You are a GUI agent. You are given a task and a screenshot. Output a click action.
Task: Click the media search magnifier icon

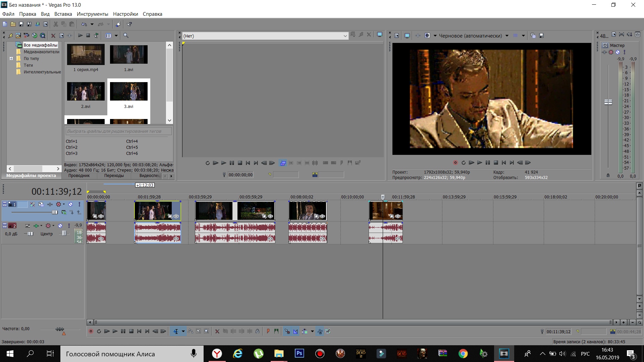pos(126,36)
